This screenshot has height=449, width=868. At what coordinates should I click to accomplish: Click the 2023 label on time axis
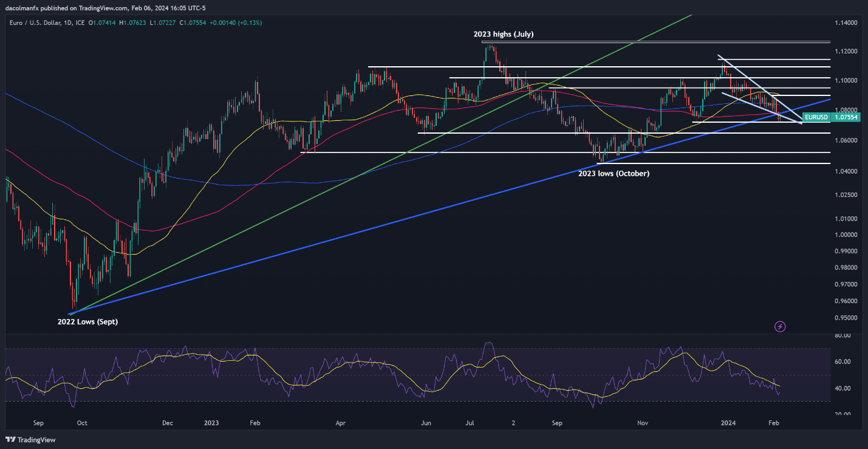tap(211, 422)
